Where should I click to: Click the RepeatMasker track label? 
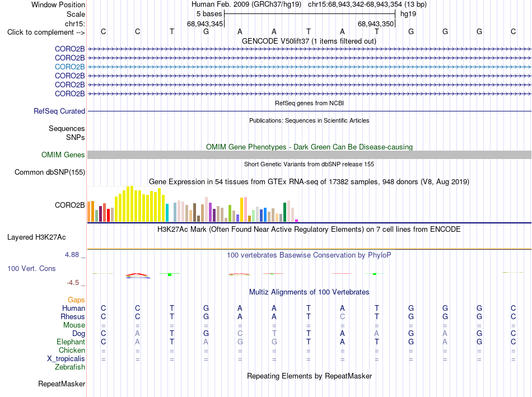(62, 384)
